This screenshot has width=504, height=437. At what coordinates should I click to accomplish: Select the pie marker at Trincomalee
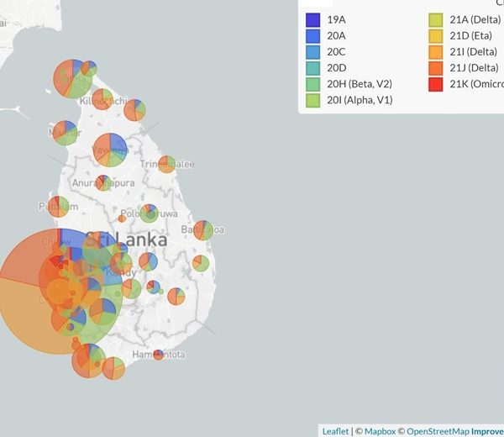pos(167,164)
